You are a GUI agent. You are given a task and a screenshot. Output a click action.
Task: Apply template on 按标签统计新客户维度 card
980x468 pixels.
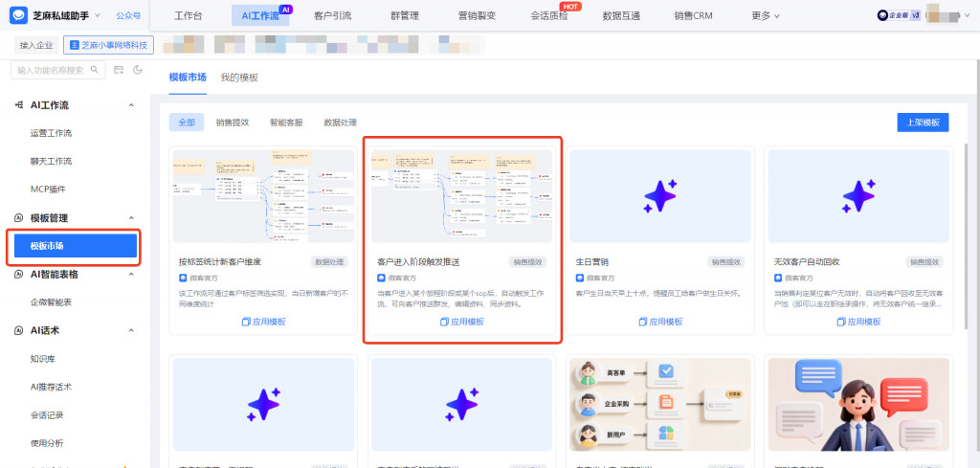(264, 322)
